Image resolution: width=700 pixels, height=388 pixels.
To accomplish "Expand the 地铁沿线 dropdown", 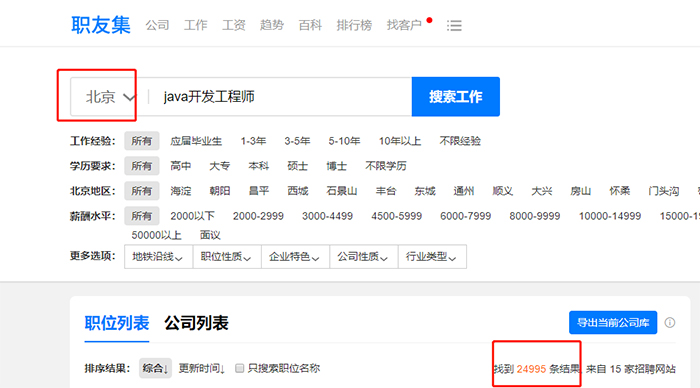I will click(x=158, y=257).
